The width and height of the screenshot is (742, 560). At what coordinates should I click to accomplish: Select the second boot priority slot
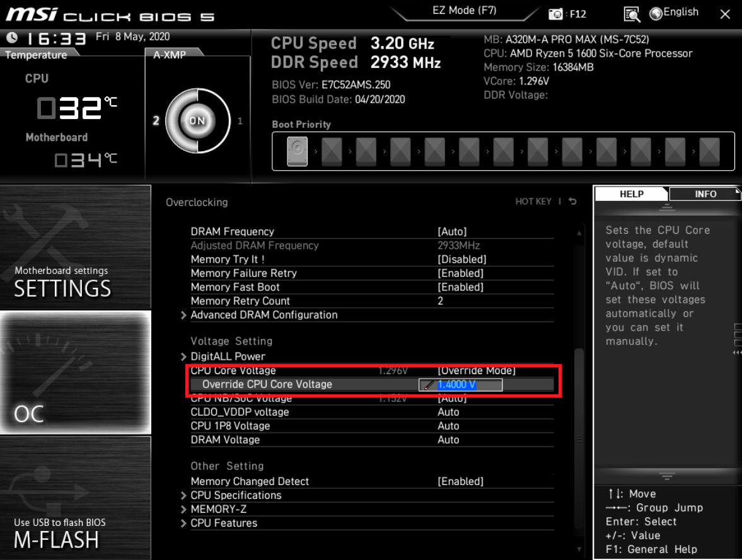tap(332, 151)
